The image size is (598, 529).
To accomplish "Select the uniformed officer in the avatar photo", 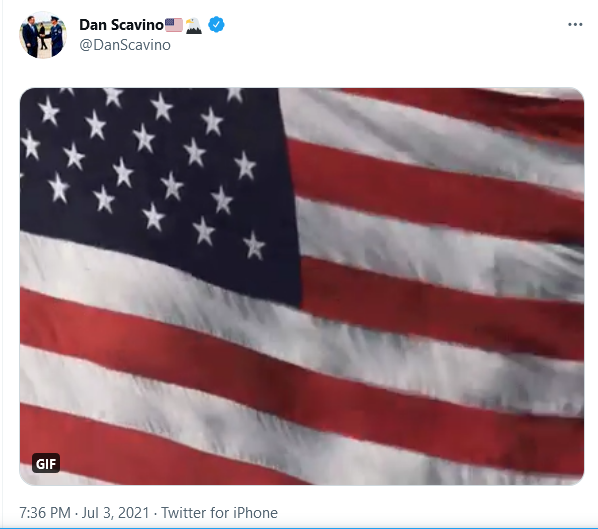I will 56,36.
